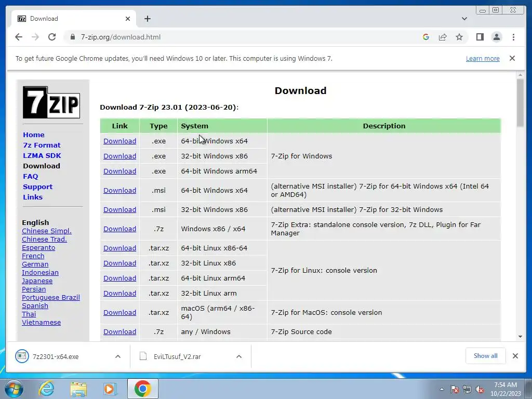Viewport: 532px width, 399px height.
Task: Open the Chrome side panel icon
Action: [x=480, y=37]
